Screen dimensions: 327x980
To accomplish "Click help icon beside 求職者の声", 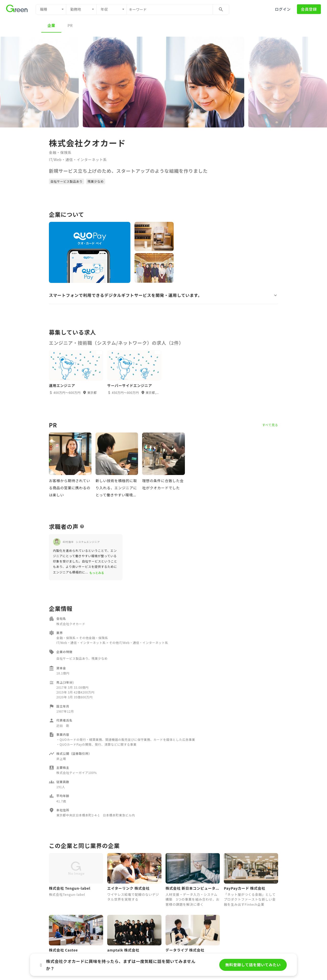I will (x=82, y=527).
